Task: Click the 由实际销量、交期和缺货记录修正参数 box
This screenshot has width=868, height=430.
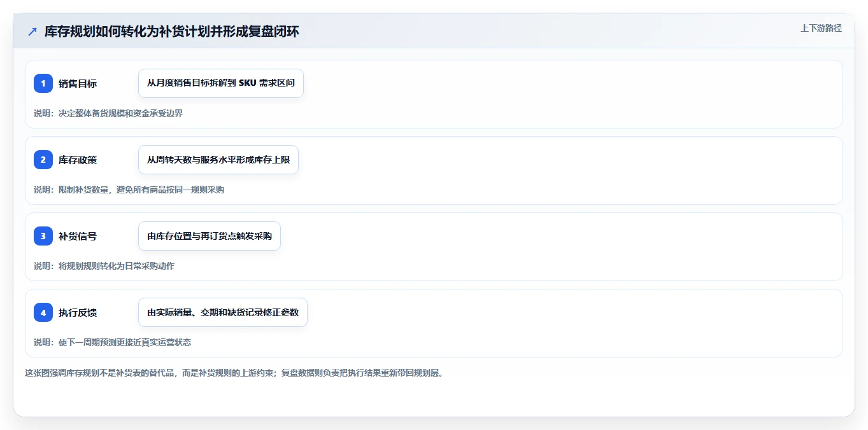Action: point(223,312)
